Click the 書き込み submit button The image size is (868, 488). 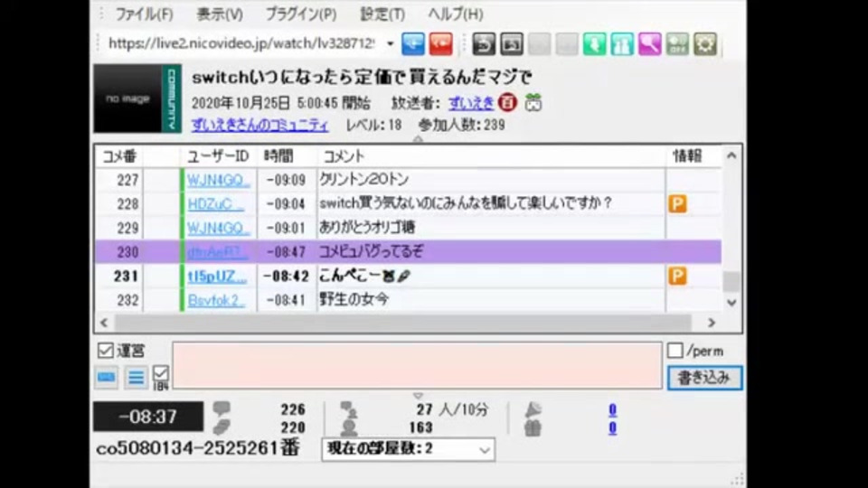point(704,378)
